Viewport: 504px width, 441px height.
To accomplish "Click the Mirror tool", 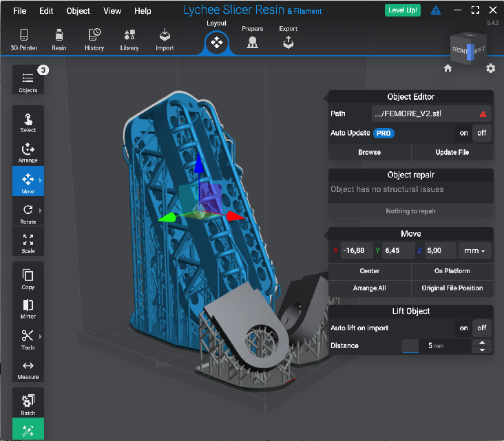I will pyautogui.click(x=28, y=309).
